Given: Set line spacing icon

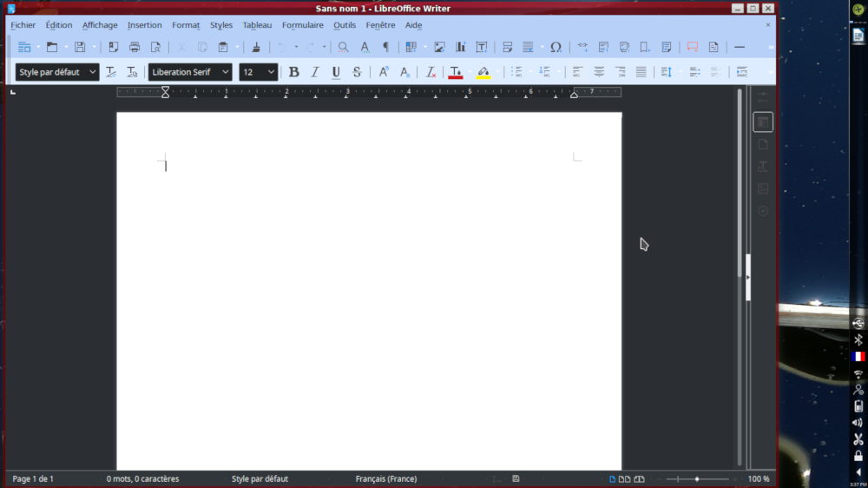Looking at the screenshot, I should pos(667,72).
